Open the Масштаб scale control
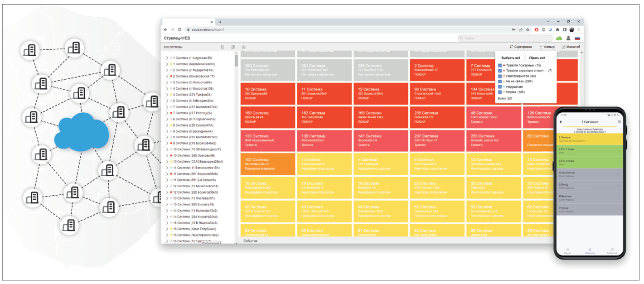Screen dimensions: 644x284 571,47
